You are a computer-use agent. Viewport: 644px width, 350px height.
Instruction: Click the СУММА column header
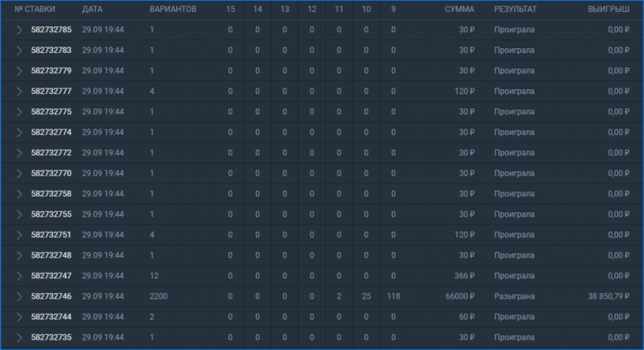click(459, 9)
